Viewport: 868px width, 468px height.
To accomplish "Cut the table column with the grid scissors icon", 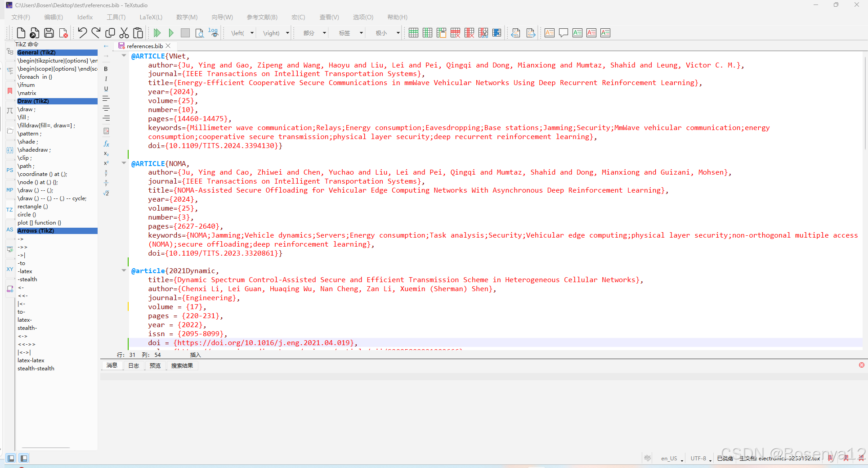I will 483,33.
